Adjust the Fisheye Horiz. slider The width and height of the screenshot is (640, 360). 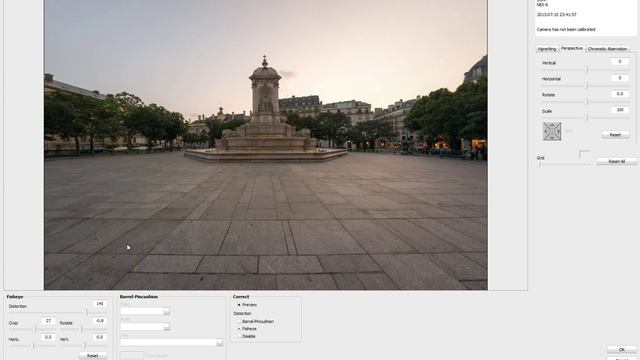[33, 345]
